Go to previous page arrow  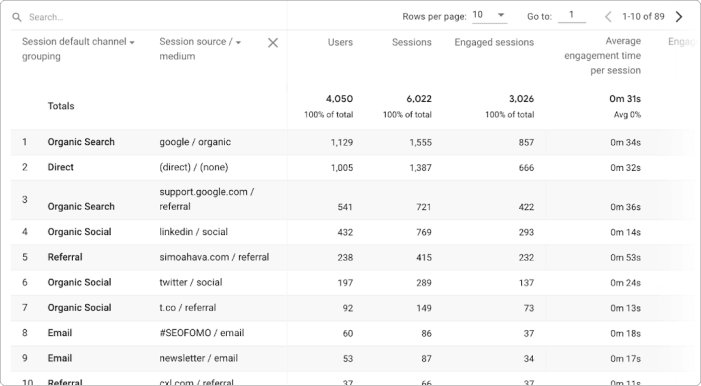tap(608, 17)
